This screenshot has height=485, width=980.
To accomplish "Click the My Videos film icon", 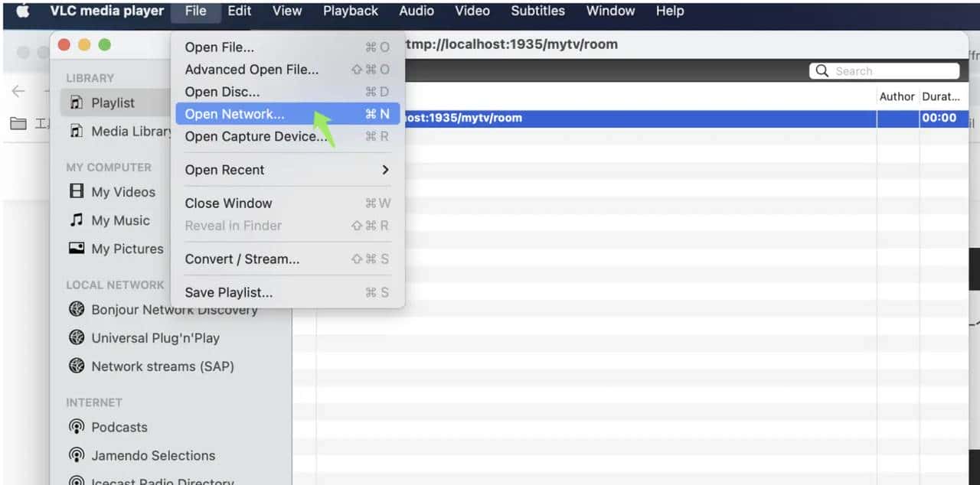I will 77,191.
